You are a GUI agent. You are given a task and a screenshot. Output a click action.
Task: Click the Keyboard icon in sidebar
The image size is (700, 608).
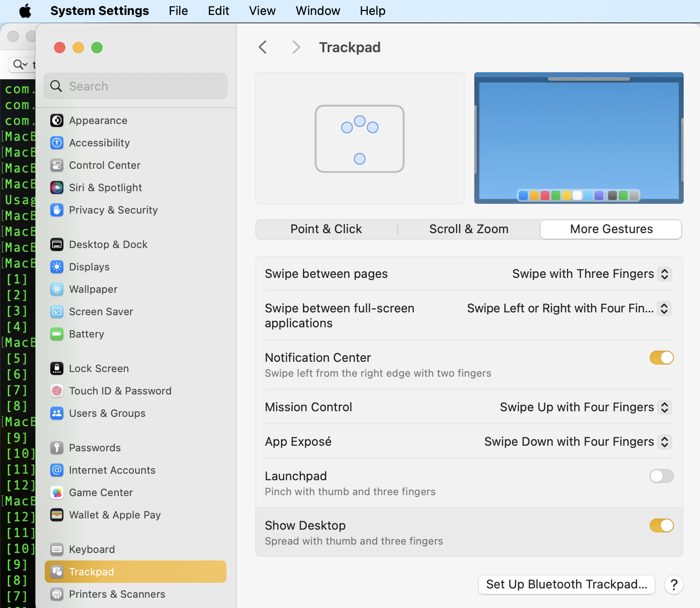57,549
